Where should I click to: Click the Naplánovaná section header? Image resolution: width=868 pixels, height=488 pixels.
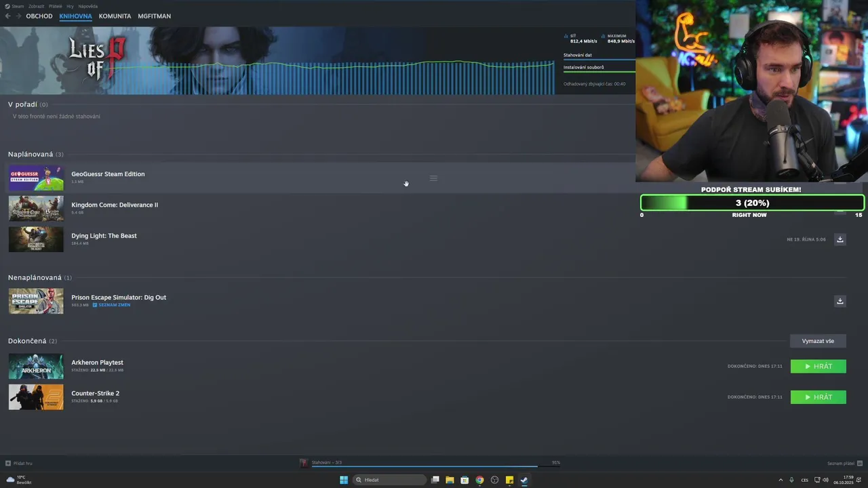point(36,155)
